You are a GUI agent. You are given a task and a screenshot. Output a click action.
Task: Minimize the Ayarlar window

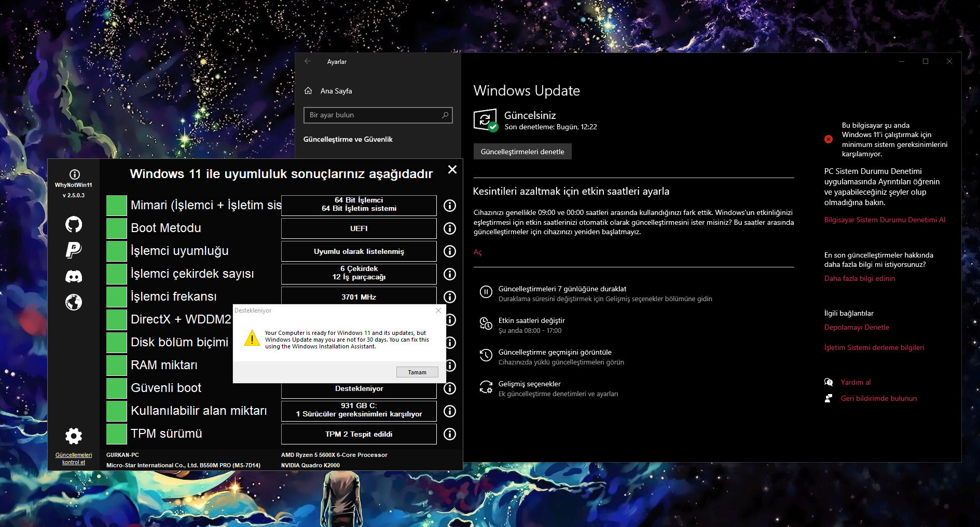[902, 61]
